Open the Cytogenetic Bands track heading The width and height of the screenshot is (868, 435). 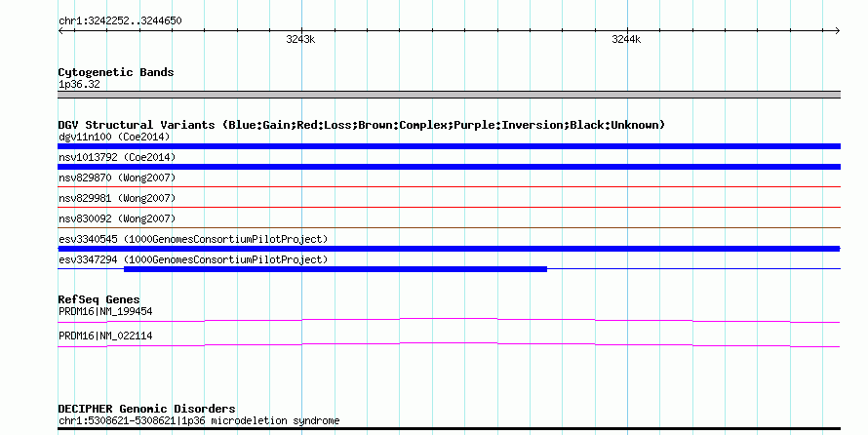116,72
